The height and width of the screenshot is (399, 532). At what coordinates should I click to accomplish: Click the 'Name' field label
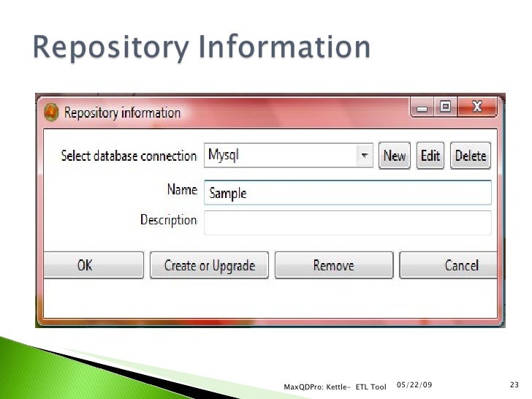pyautogui.click(x=182, y=189)
